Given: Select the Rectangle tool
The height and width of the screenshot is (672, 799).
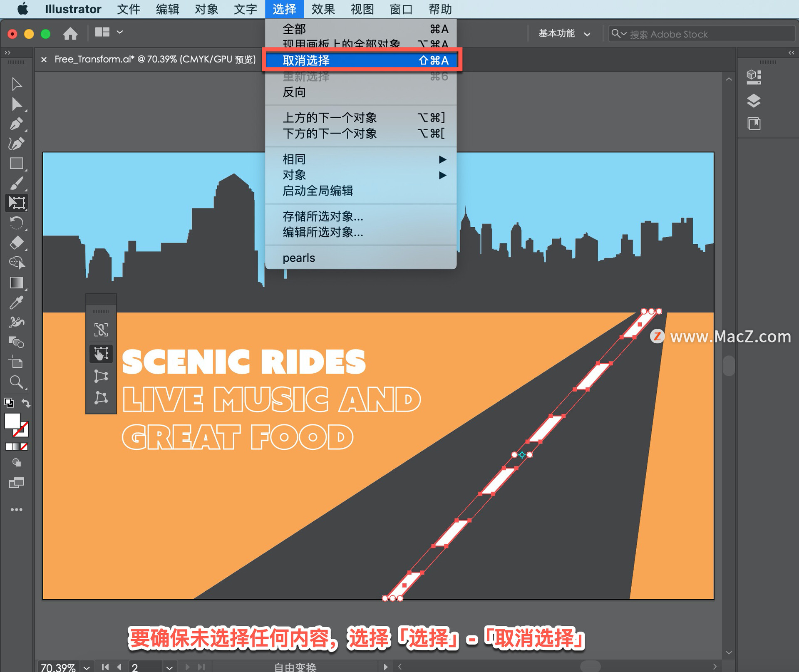Looking at the screenshot, I should [x=16, y=164].
